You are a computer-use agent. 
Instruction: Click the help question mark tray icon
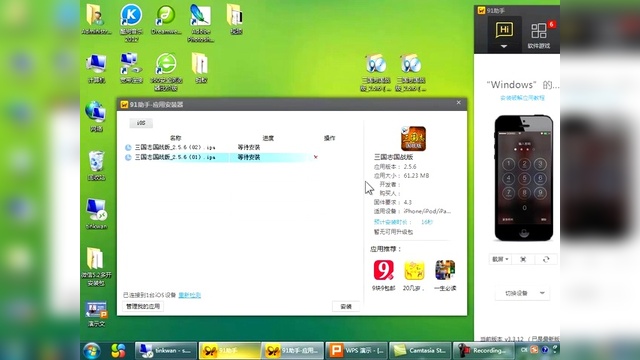tap(544, 350)
